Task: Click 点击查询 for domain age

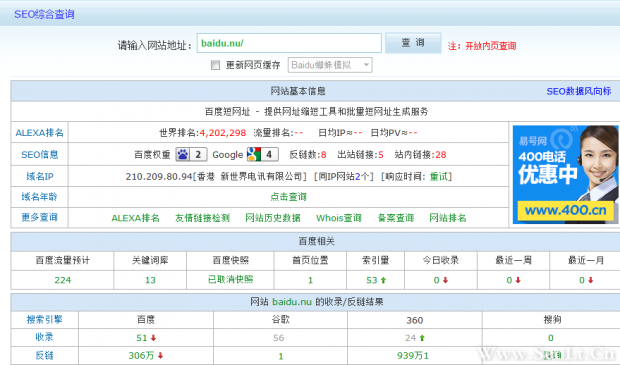Action: (x=288, y=197)
